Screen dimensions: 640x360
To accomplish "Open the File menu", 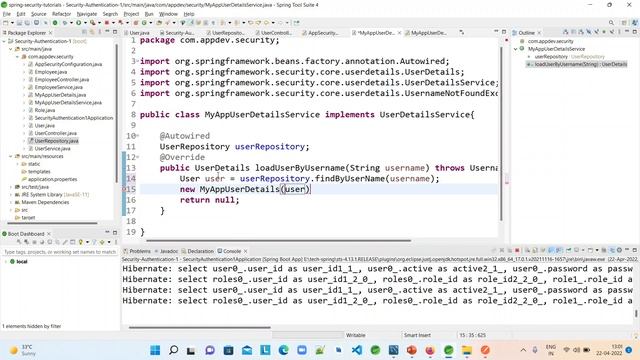I will [x=7, y=14].
